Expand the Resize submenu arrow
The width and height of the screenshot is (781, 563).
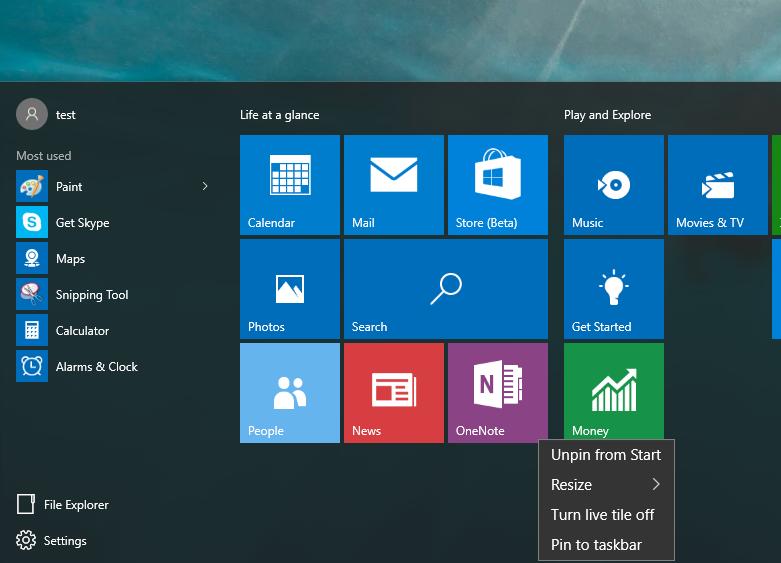coord(656,484)
